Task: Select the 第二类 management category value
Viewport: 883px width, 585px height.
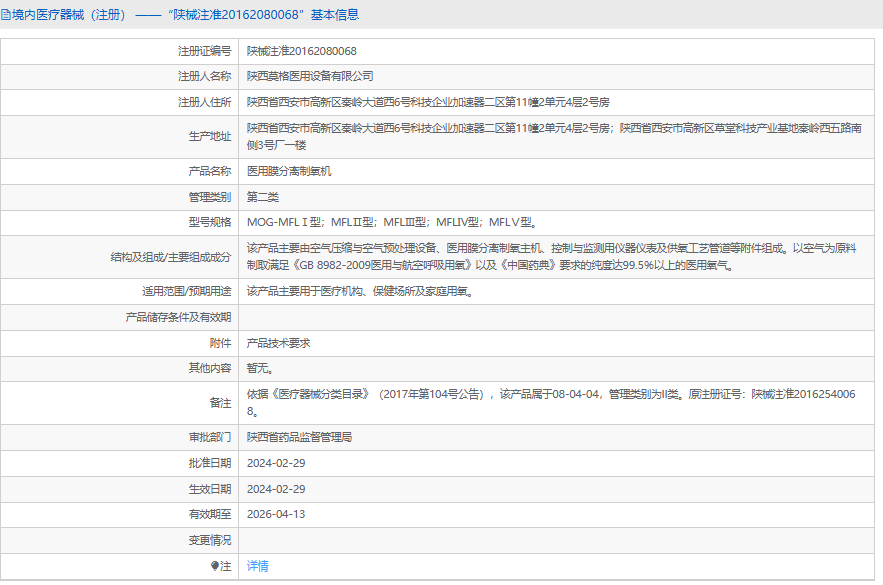Action: tap(263, 197)
